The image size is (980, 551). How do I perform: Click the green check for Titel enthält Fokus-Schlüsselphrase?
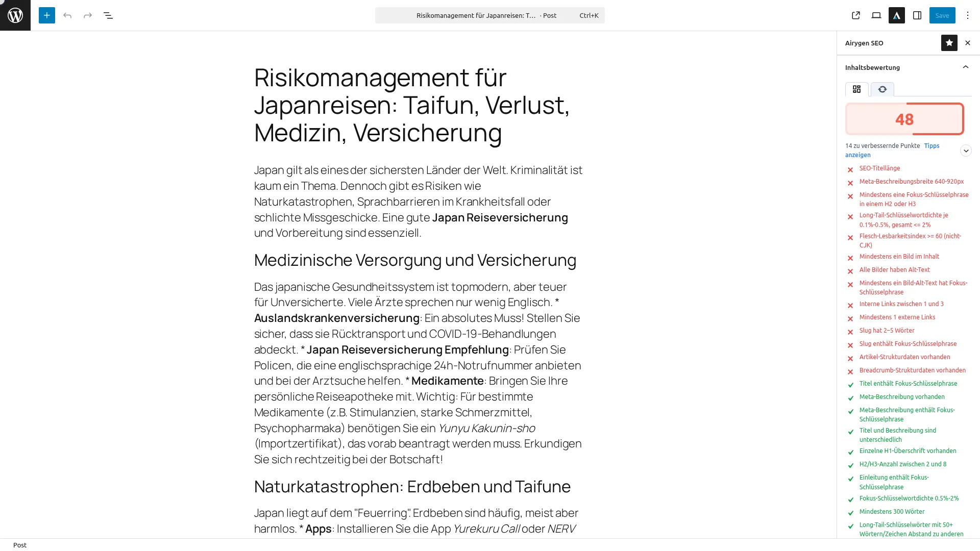[x=850, y=385]
